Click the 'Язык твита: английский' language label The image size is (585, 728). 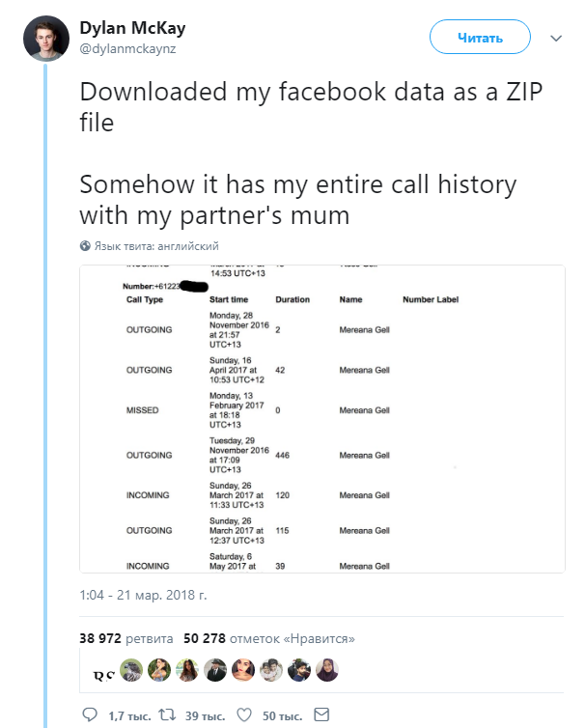(x=156, y=246)
